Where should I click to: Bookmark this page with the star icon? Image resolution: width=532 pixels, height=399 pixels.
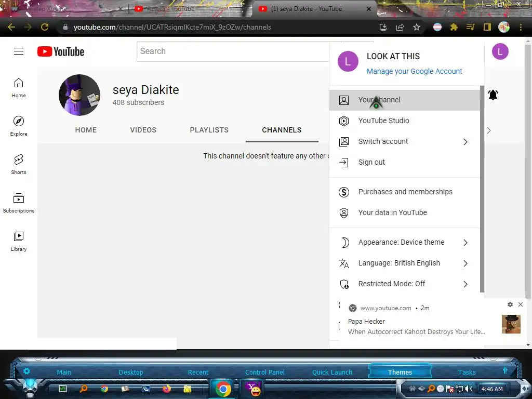click(417, 27)
